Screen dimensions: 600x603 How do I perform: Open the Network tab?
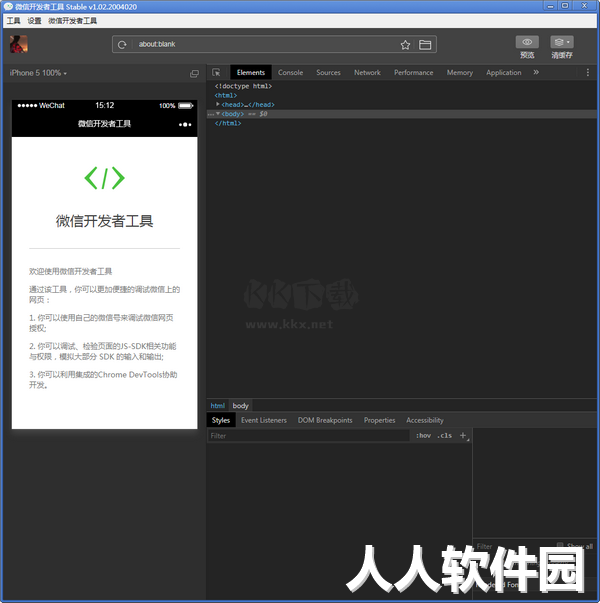point(367,72)
